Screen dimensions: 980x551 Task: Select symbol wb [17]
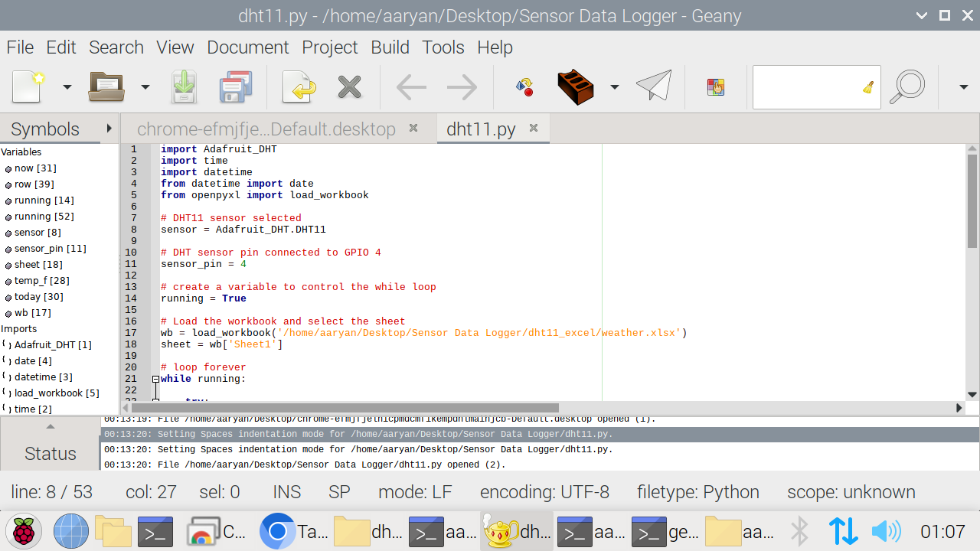click(x=32, y=313)
